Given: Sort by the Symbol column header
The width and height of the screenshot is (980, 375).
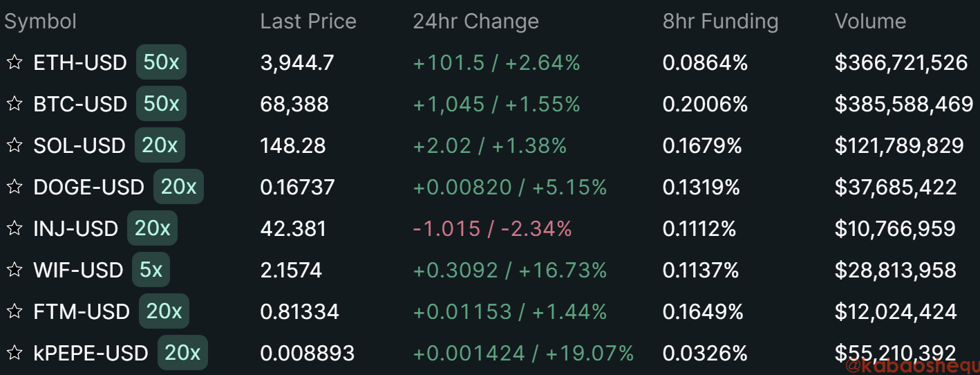Looking at the screenshot, I should pos(40,21).
